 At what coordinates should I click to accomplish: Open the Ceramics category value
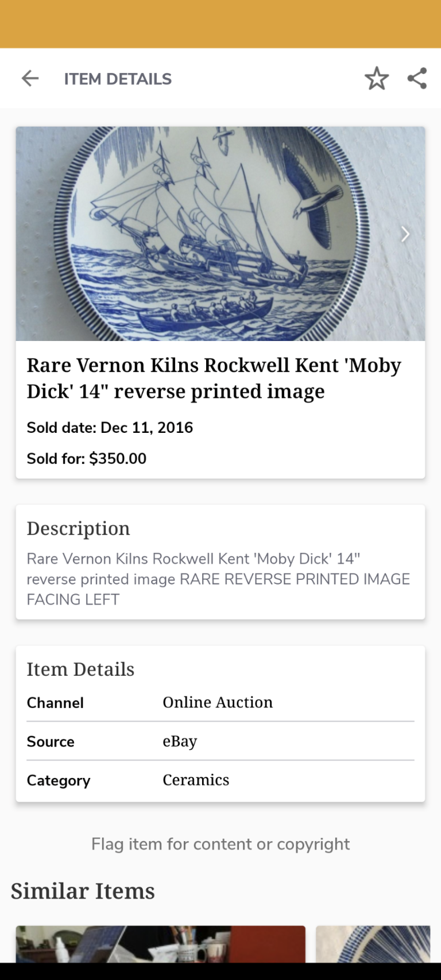[196, 780]
